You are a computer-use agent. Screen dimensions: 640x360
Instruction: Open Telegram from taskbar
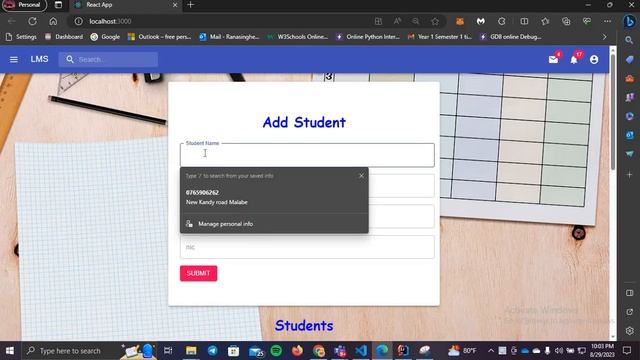pyautogui.click(x=212, y=351)
